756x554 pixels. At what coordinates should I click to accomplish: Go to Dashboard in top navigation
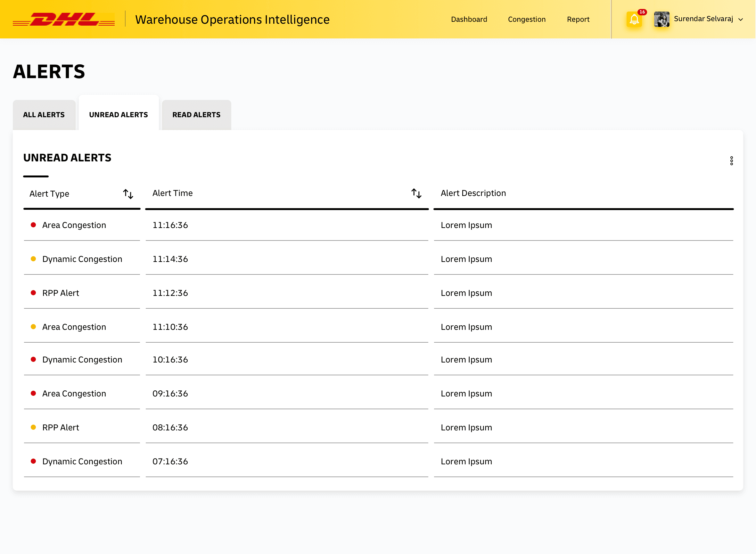(x=469, y=20)
